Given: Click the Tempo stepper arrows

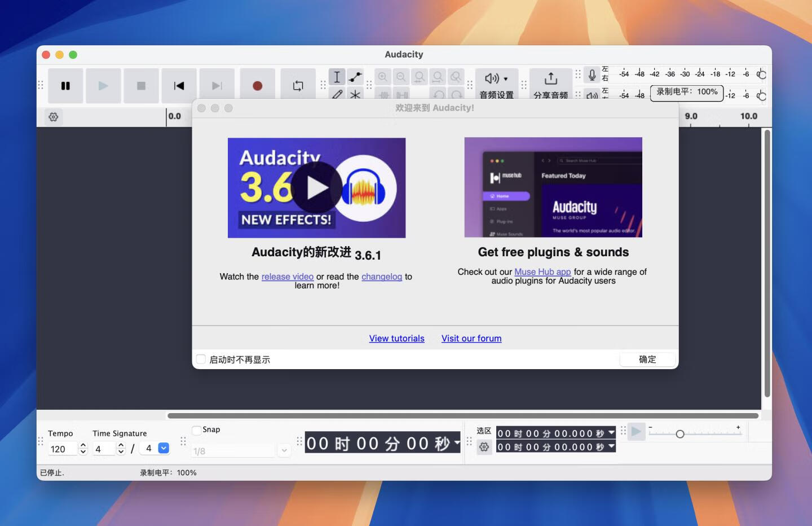Looking at the screenshot, I should pos(83,449).
